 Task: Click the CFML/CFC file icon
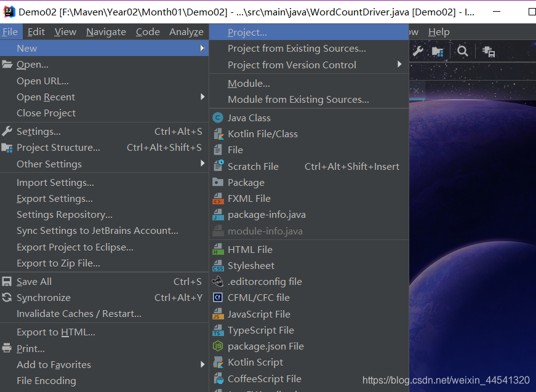[218, 298]
